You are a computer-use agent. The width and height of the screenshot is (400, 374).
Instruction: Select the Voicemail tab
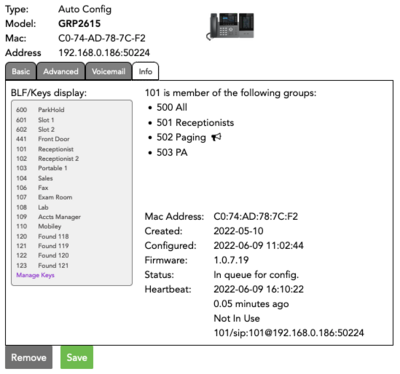108,71
